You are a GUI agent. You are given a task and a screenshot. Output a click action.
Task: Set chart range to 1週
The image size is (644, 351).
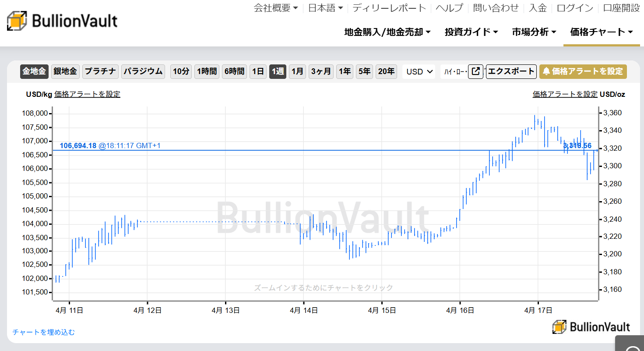point(278,71)
